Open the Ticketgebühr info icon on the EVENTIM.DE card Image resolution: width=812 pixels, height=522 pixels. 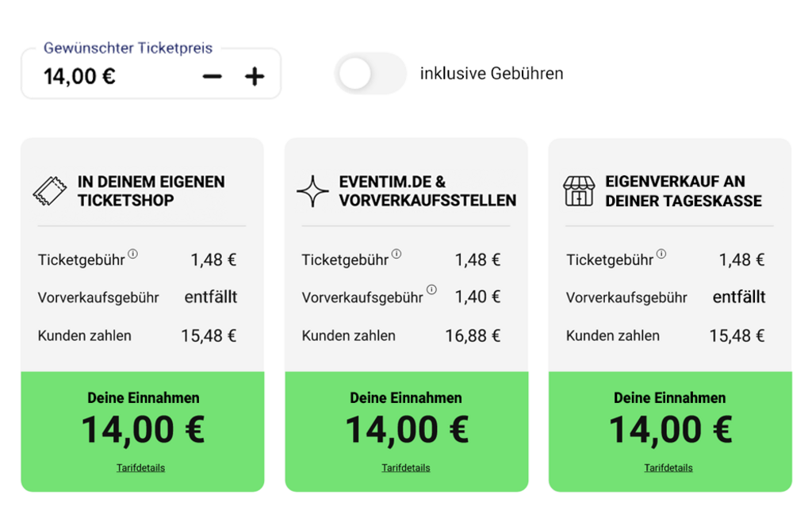point(397,254)
